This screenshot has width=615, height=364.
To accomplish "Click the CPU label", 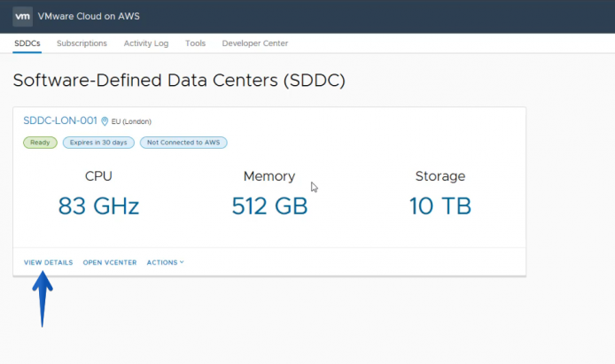I will point(98,176).
